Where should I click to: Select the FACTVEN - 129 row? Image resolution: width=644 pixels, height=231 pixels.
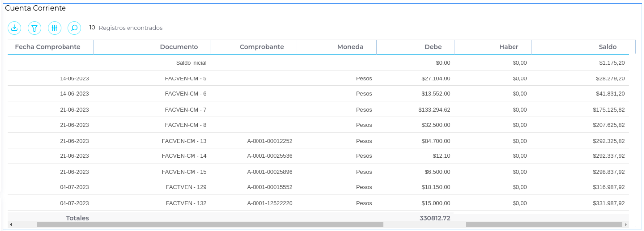(186, 187)
